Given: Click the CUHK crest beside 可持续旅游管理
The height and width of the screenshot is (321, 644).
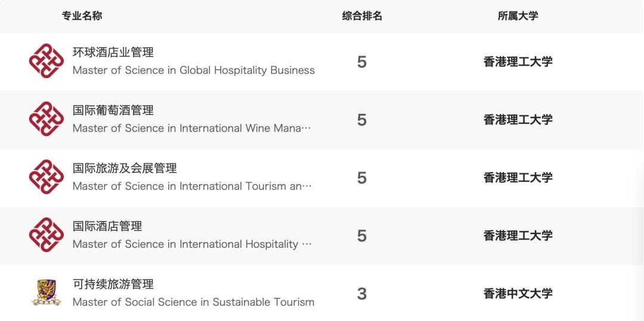Looking at the screenshot, I should 47,293.
